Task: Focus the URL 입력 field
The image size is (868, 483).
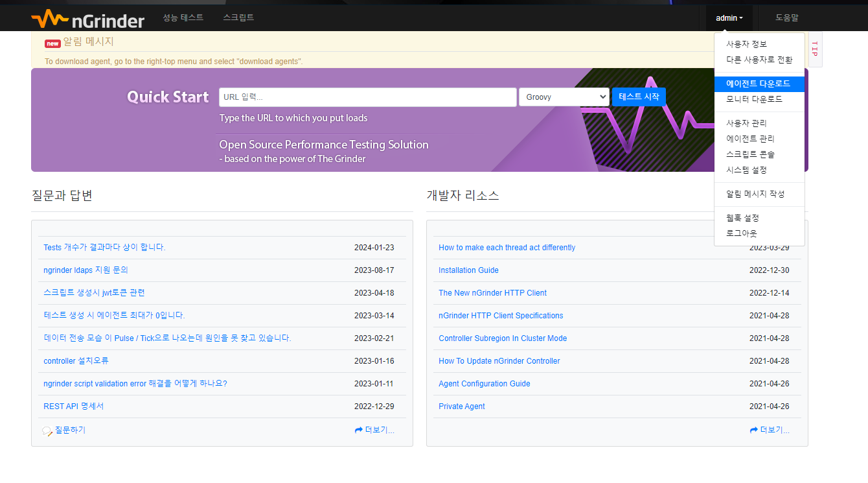Action: tap(368, 97)
